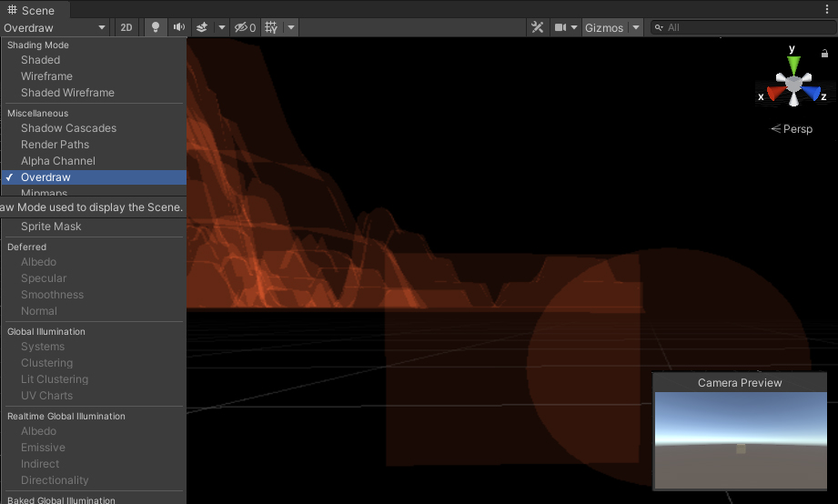
Task: Open the component tools wrench icon
Action: click(538, 27)
